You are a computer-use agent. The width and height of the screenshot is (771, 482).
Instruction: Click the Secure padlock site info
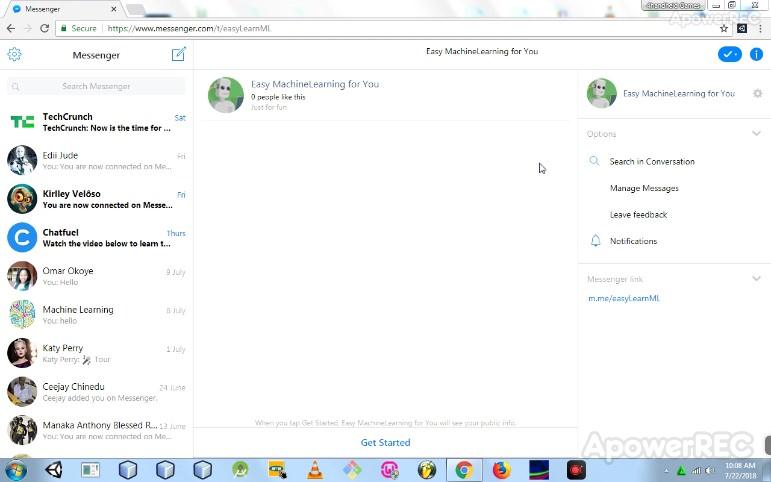click(78, 29)
